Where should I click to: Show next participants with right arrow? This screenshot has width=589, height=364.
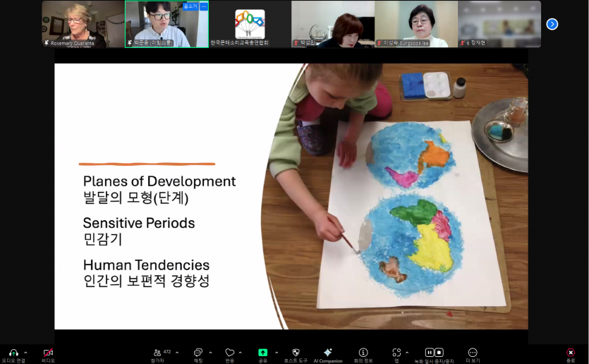pos(552,24)
